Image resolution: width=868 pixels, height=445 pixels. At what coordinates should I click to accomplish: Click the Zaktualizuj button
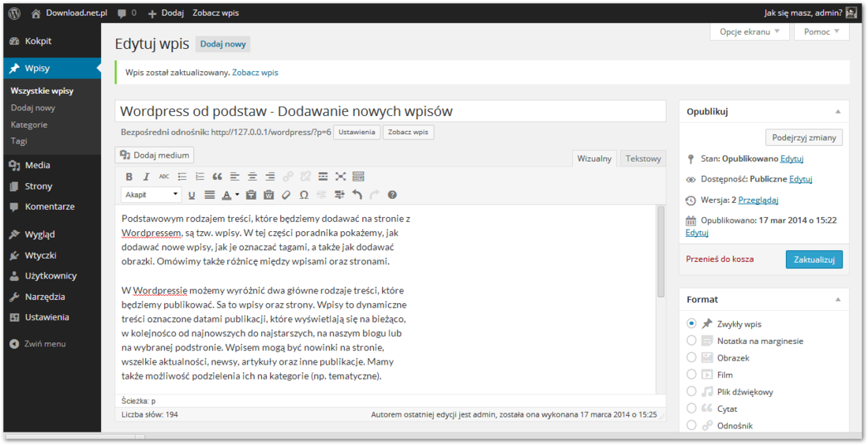(x=814, y=259)
